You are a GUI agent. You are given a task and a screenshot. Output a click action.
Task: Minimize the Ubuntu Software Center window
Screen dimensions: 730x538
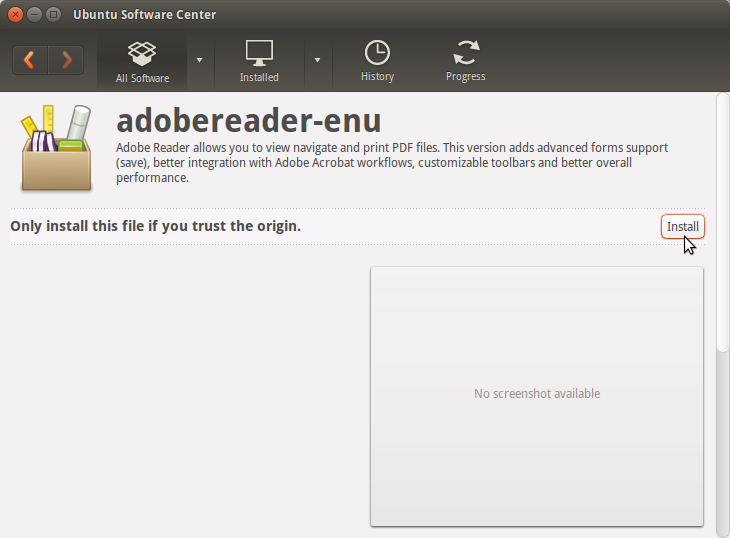tap(34, 14)
